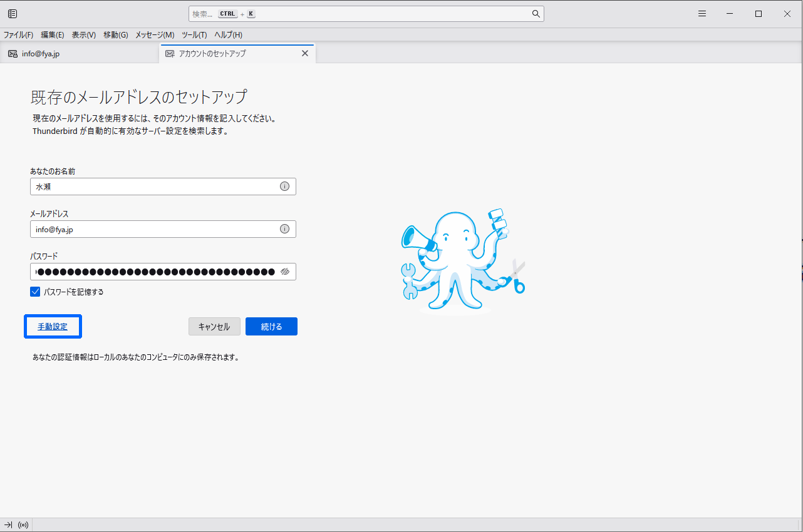Click the キャンセル button
The height and width of the screenshot is (532, 803).
(x=214, y=327)
